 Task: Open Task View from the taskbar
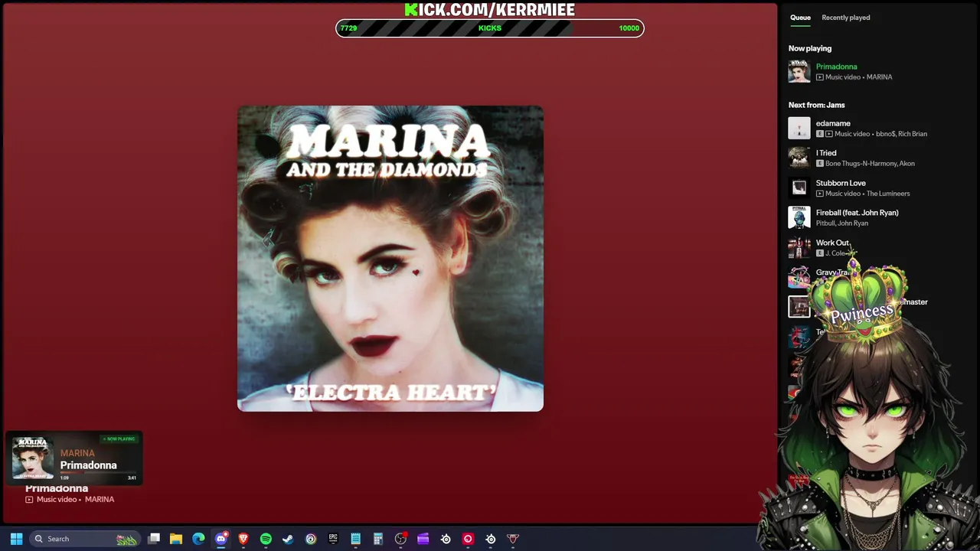pos(154,539)
